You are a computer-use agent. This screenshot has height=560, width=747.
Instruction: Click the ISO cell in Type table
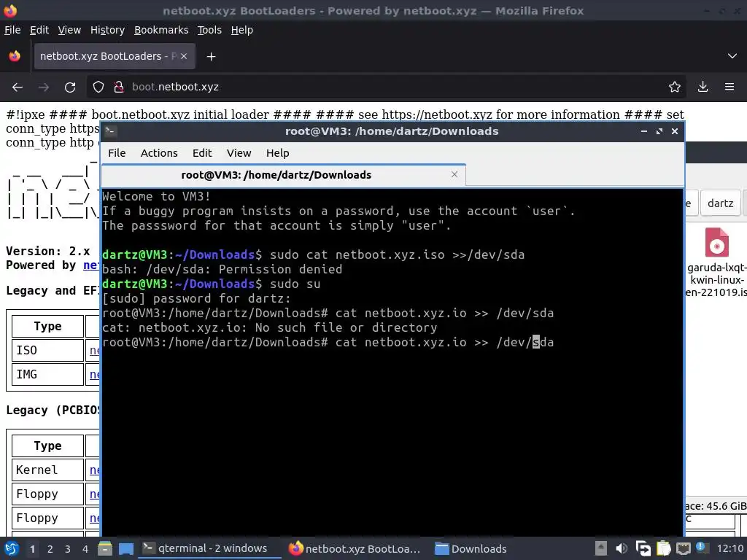point(47,351)
